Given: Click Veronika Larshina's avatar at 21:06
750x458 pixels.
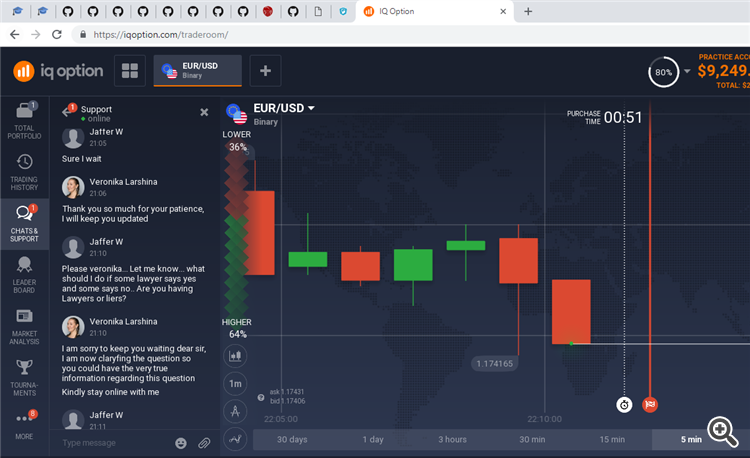Looking at the screenshot, I should click(x=73, y=187).
